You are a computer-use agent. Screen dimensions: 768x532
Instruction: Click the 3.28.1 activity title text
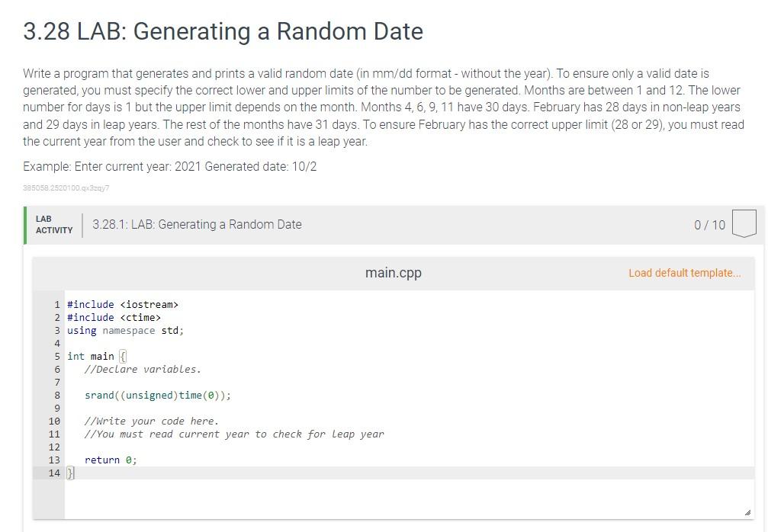[197, 225]
